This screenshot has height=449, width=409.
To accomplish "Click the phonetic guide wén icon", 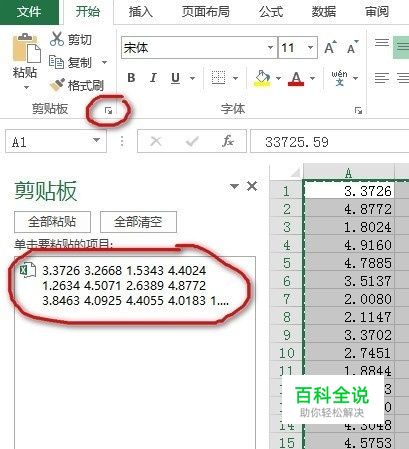I will pyautogui.click(x=340, y=78).
